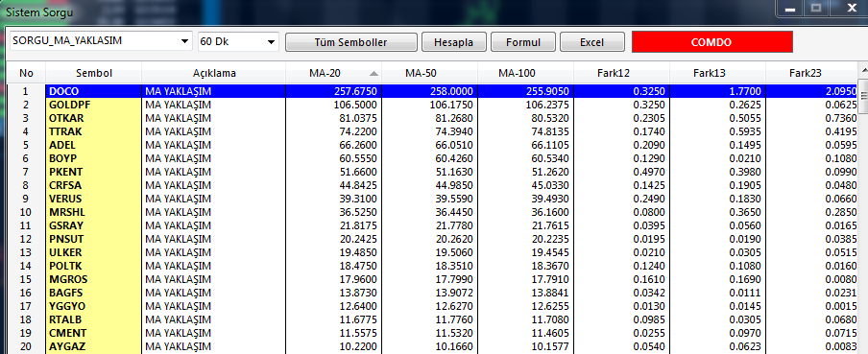Maximize the Sistem Sorgu window
868x354 pixels.
click(x=816, y=9)
